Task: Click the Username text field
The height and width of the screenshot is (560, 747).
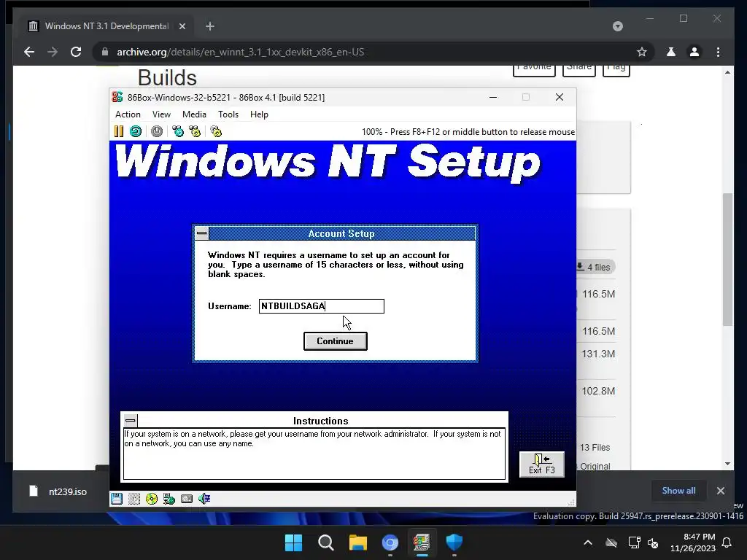Action: (x=322, y=306)
